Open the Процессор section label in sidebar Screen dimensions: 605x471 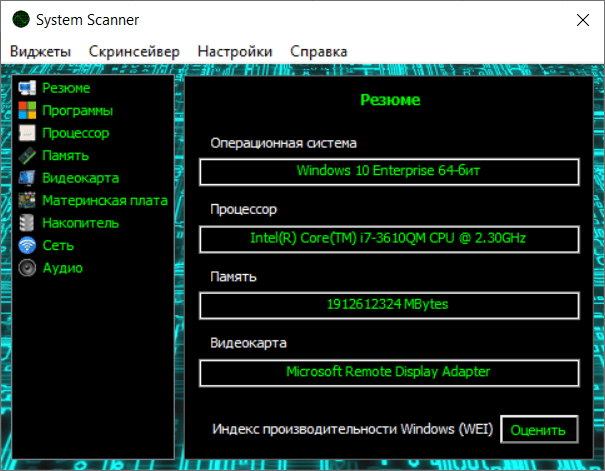pos(76,133)
